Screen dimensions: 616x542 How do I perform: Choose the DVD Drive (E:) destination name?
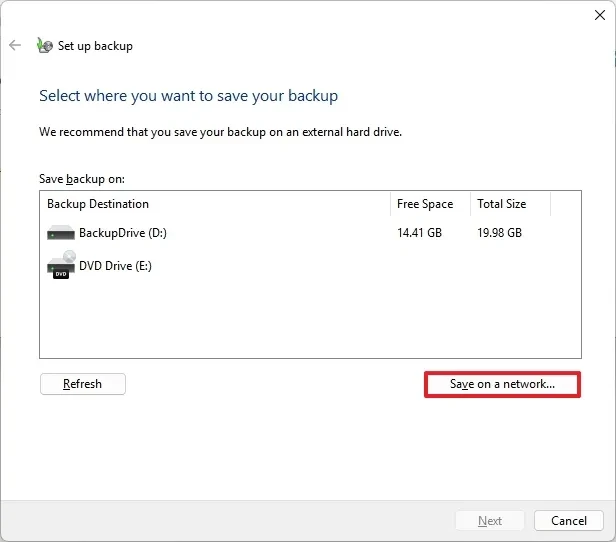coord(115,266)
